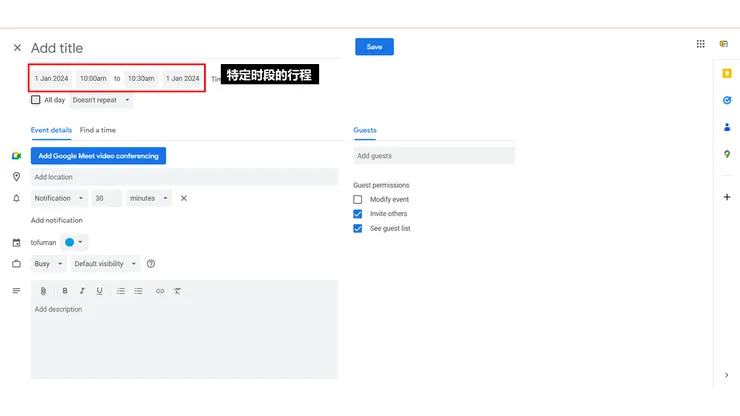
Task: Open the event color dropdown
Action: point(74,242)
